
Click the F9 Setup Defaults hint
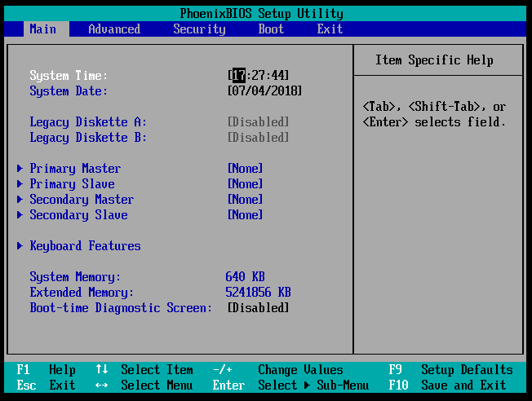450,369
